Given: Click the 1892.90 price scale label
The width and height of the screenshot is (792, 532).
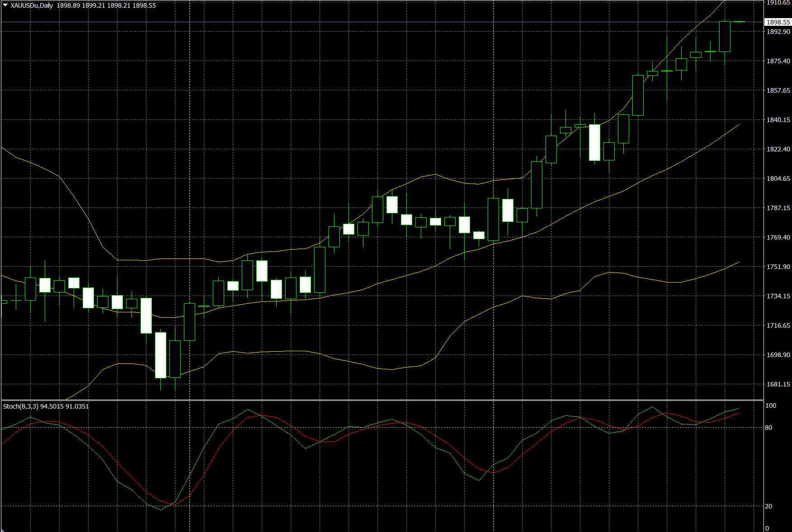Looking at the screenshot, I should click(x=778, y=32).
